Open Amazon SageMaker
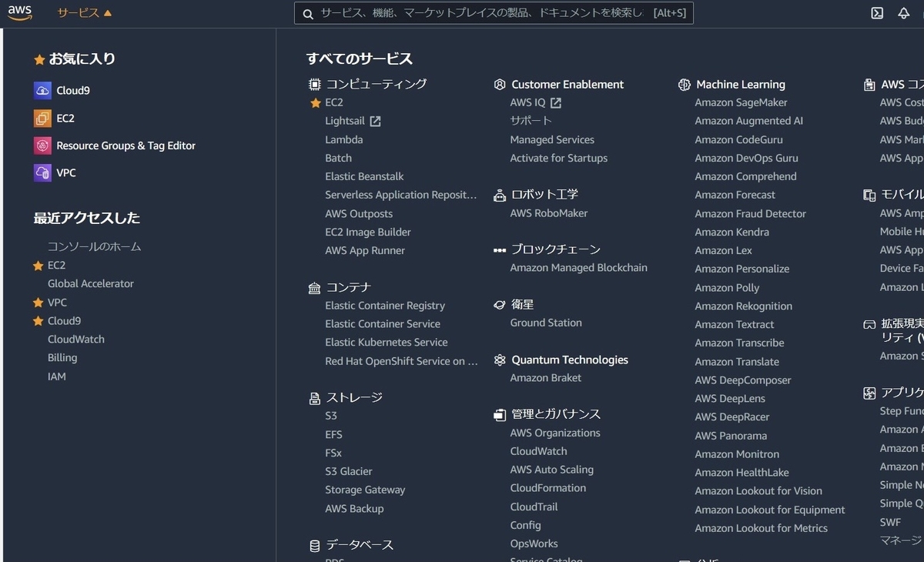924x562 pixels. tap(741, 102)
